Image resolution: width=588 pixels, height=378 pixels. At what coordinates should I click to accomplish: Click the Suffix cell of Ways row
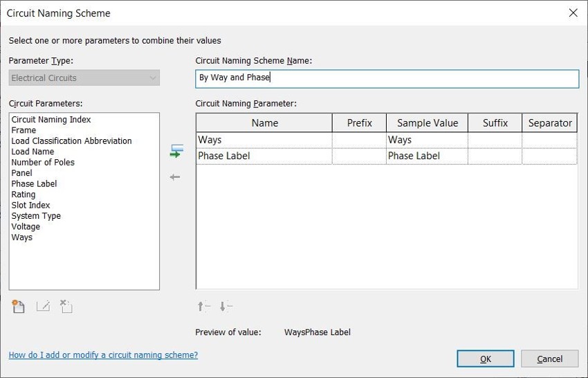(x=495, y=140)
